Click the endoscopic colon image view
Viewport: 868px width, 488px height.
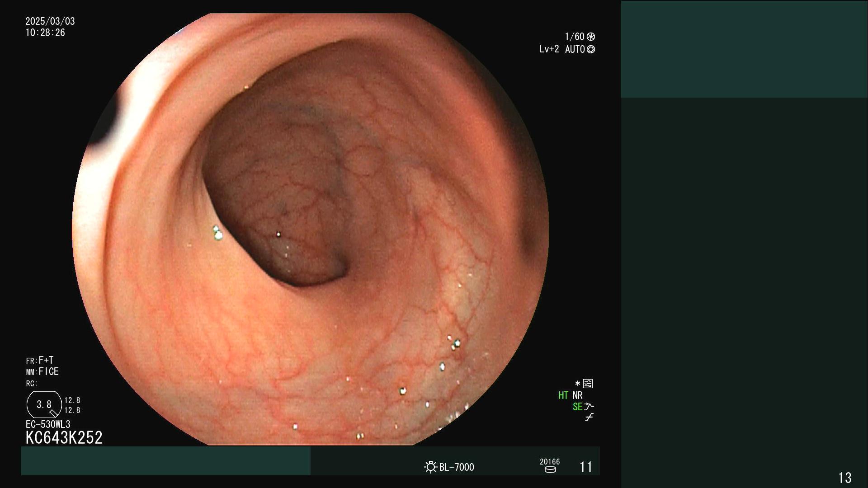pos(311,229)
